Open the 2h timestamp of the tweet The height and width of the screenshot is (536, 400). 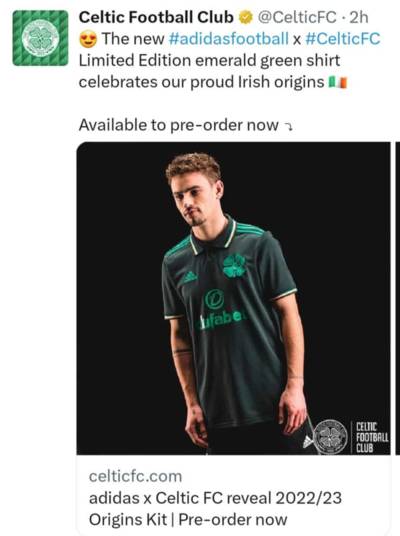coord(359,17)
